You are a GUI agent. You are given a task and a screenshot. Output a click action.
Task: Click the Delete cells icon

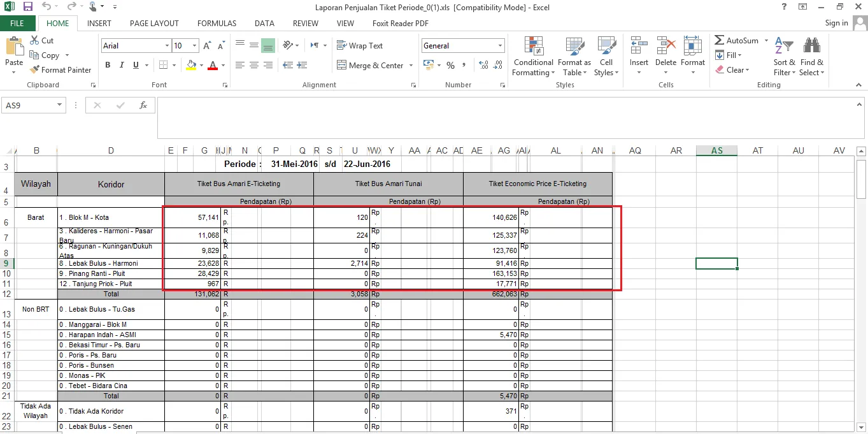coord(665,46)
